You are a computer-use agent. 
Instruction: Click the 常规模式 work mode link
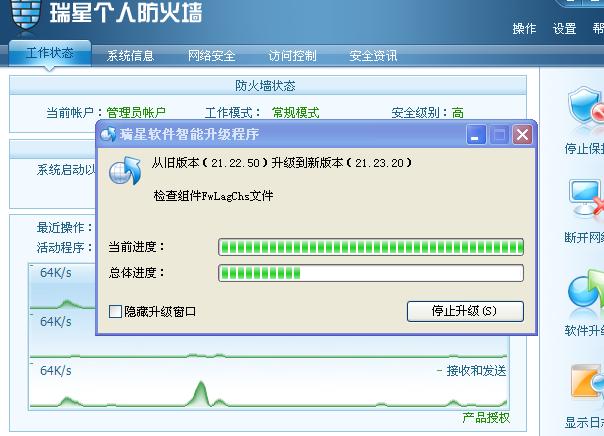click(295, 112)
